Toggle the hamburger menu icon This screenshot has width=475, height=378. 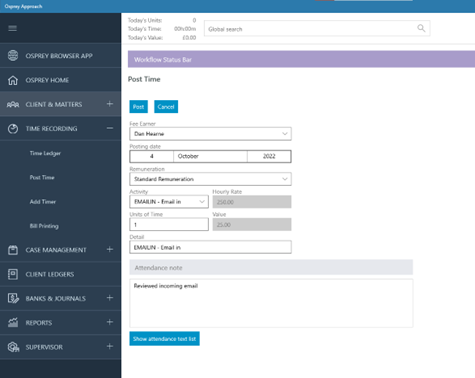pyautogui.click(x=13, y=28)
